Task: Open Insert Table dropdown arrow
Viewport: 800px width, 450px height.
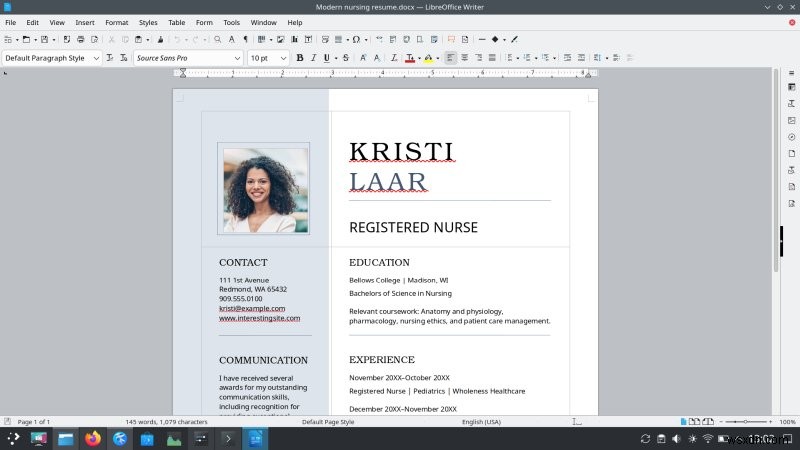Action: (x=270, y=39)
